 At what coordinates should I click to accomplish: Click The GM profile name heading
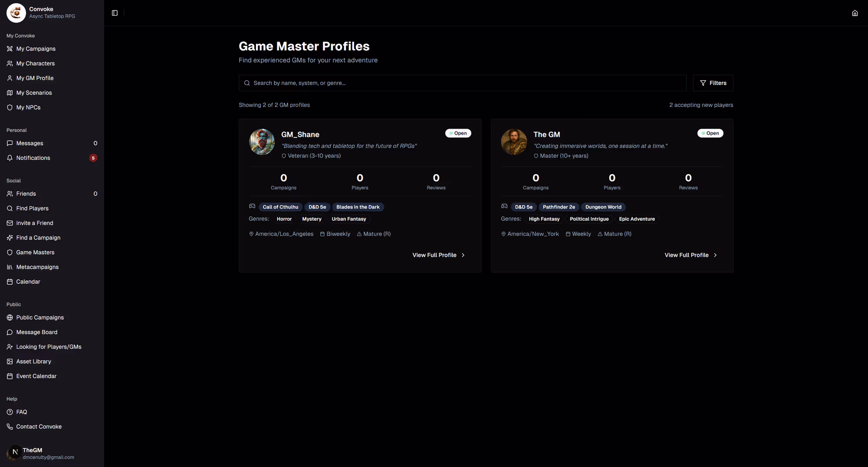pos(547,135)
